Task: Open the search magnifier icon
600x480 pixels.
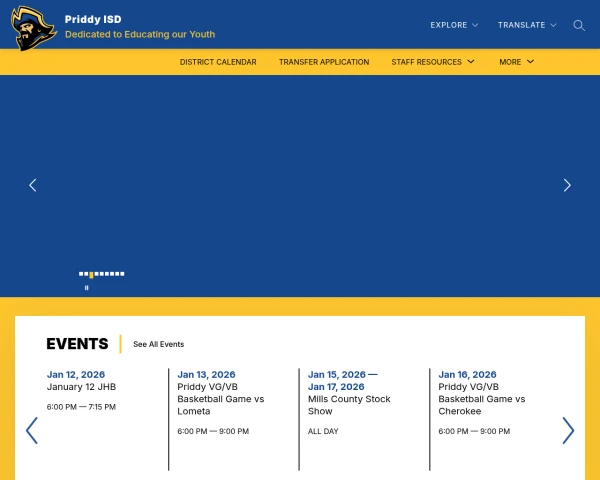Action: point(579,25)
